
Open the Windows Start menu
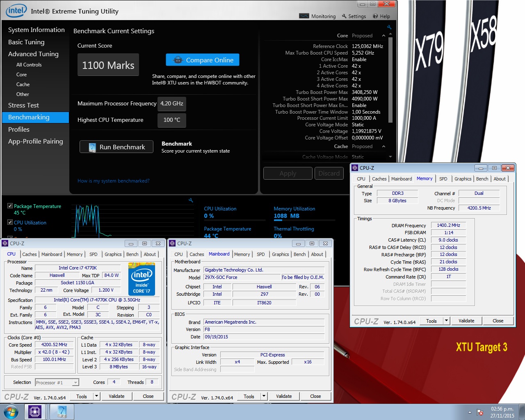pyautogui.click(x=11, y=411)
